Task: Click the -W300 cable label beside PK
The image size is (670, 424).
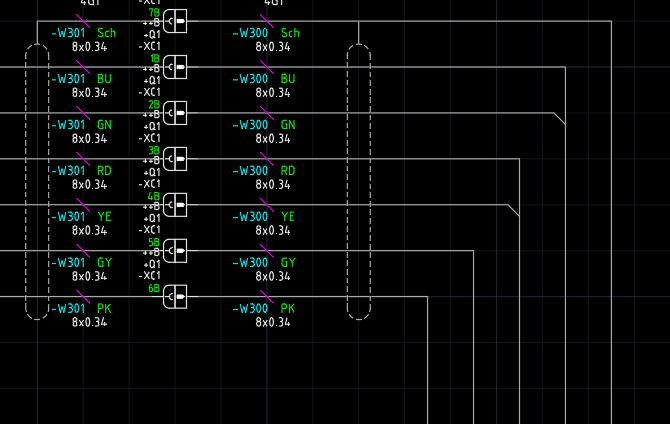Action: click(x=250, y=309)
